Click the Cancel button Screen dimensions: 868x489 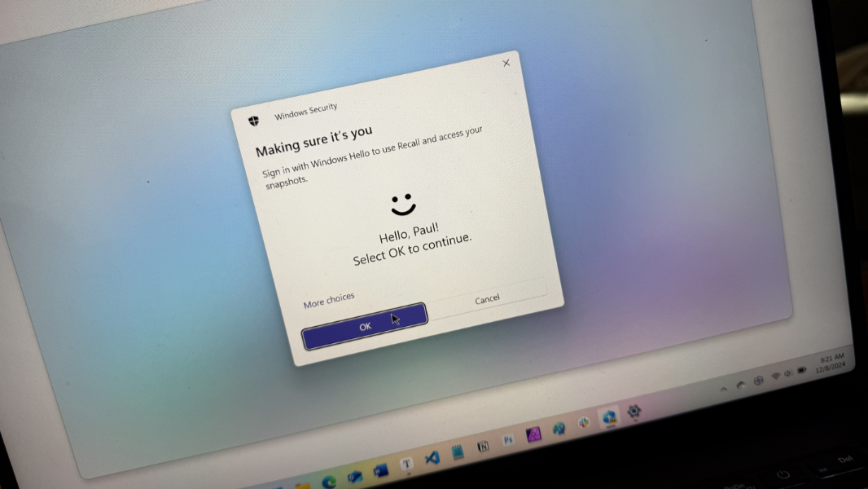(487, 299)
